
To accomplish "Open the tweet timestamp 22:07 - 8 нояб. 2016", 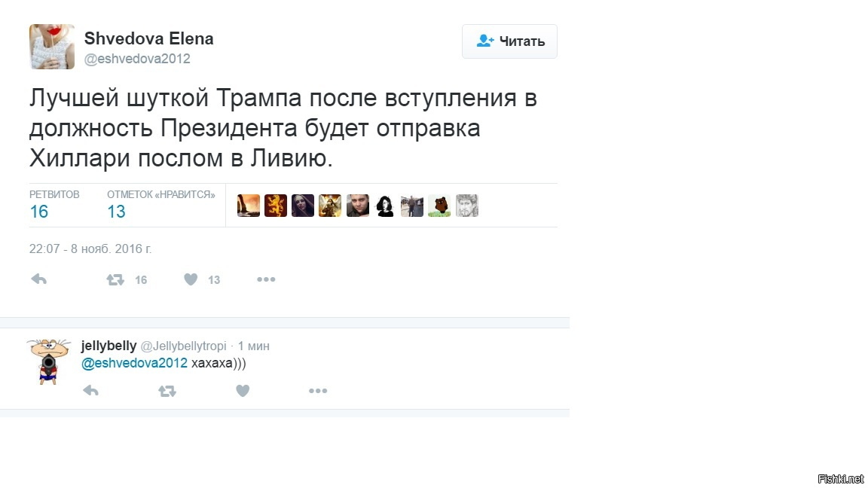I will coord(90,249).
